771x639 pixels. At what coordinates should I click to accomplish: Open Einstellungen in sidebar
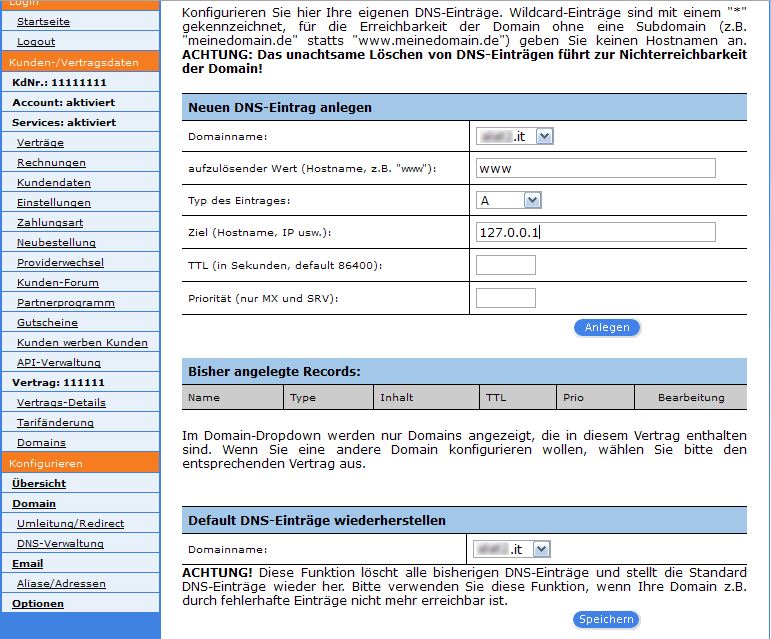(x=54, y=203)
